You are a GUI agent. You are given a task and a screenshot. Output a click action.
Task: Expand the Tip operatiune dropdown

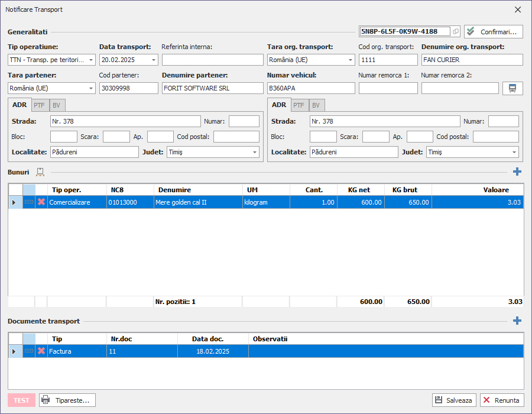(x=90, y=60)
